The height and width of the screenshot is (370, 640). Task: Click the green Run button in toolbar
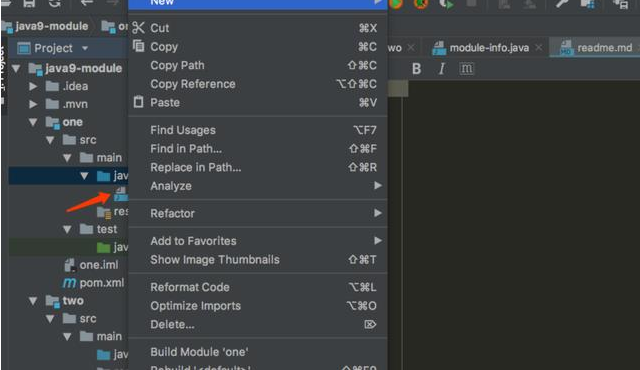click(x=396, y=4)
